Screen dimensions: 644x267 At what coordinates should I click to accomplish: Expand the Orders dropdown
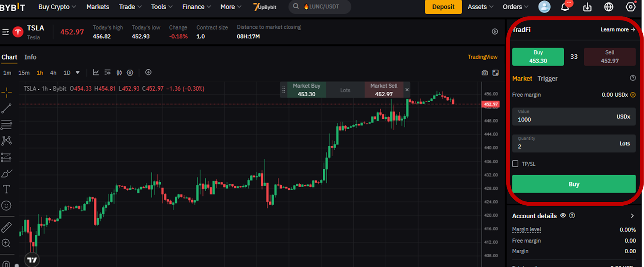click(x=516, y=7)
